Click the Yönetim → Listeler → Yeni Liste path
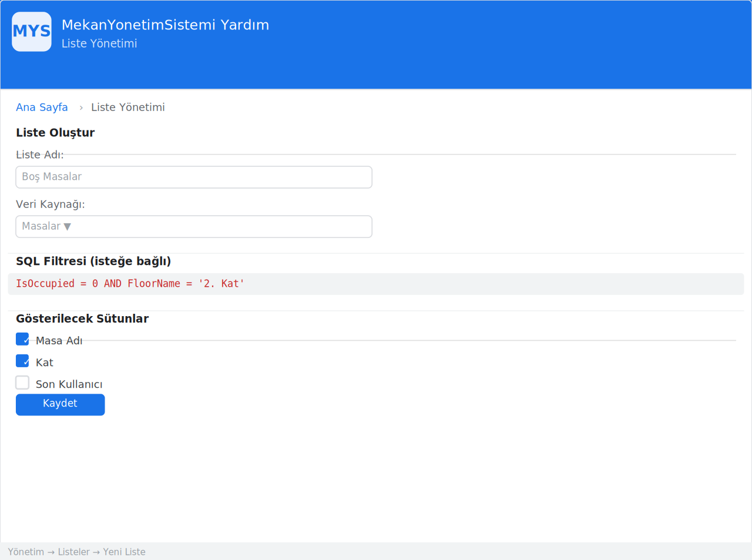This screenshot has width=752, height=560. [77, 552]
